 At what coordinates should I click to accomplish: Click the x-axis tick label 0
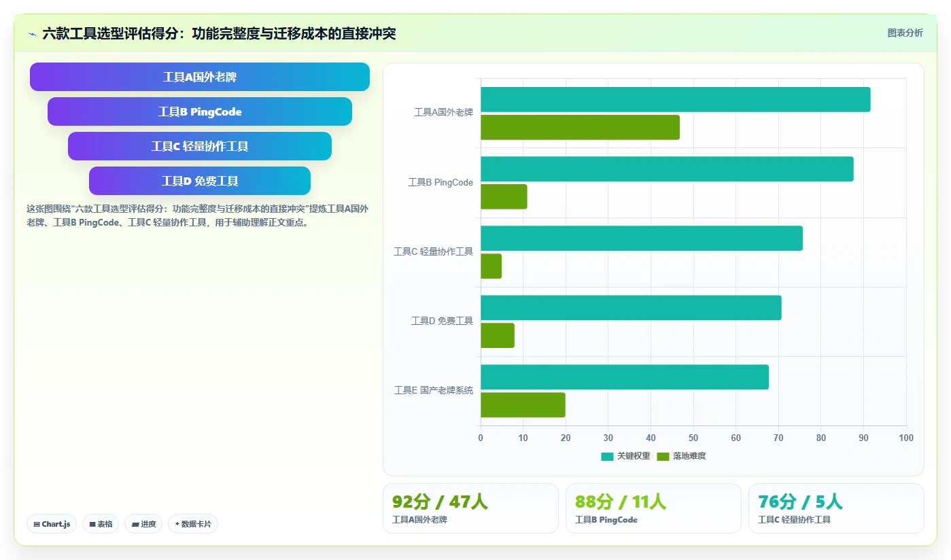[481, 438]
